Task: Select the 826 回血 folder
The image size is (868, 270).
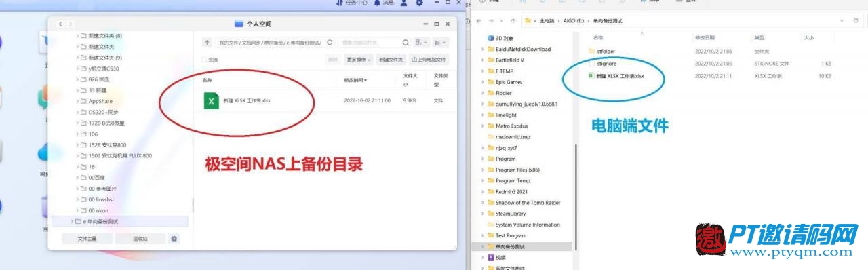Action: tap(98, 79)
